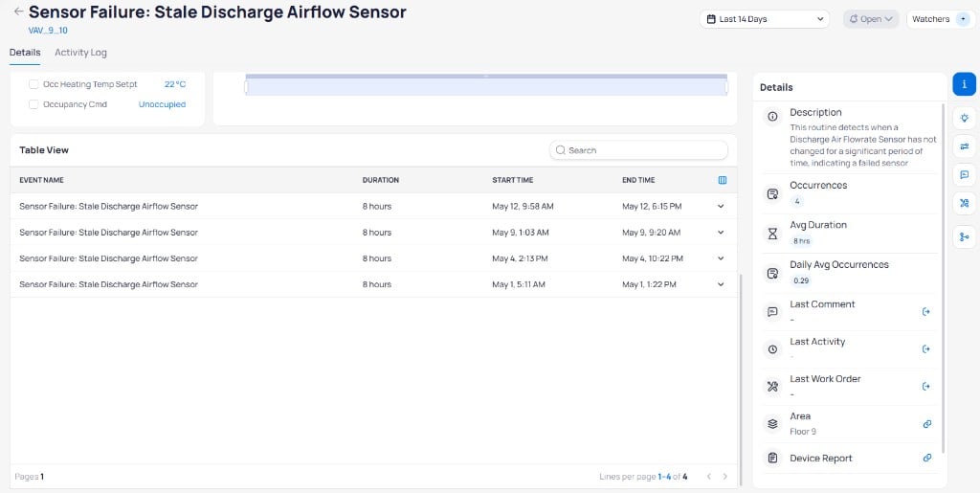
Task: Switch to the Details tab
Action: tap(25, 53)
